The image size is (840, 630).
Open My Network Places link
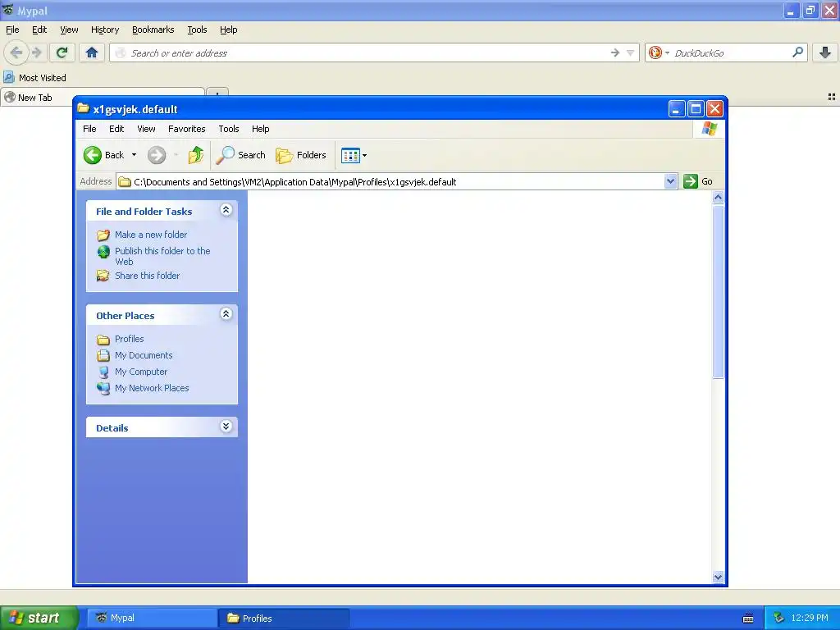tap(152, 388)
